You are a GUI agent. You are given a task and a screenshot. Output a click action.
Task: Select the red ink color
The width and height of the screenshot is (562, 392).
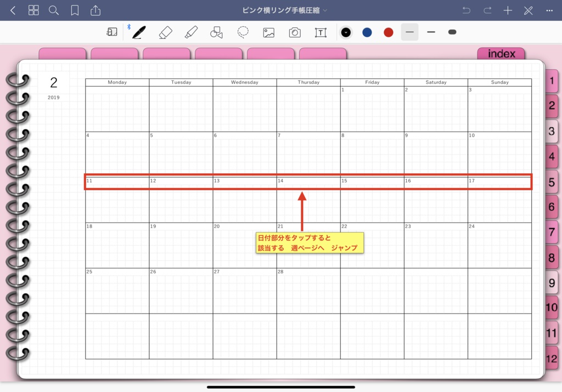[x=388, y=32]
